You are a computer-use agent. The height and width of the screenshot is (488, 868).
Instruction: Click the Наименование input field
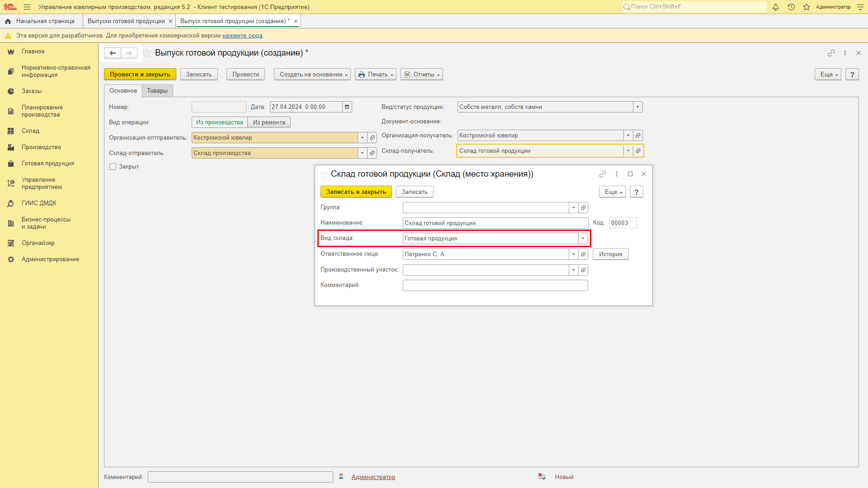point(495,223)
